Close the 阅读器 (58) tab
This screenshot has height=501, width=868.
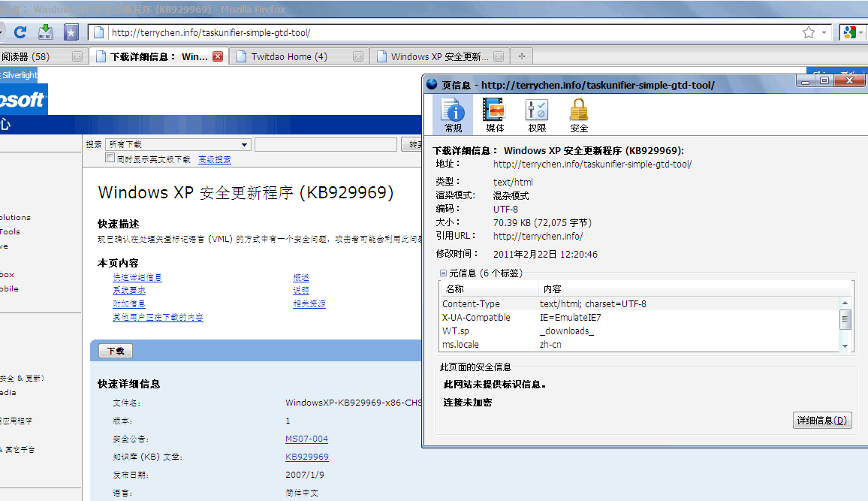(77, 56)
